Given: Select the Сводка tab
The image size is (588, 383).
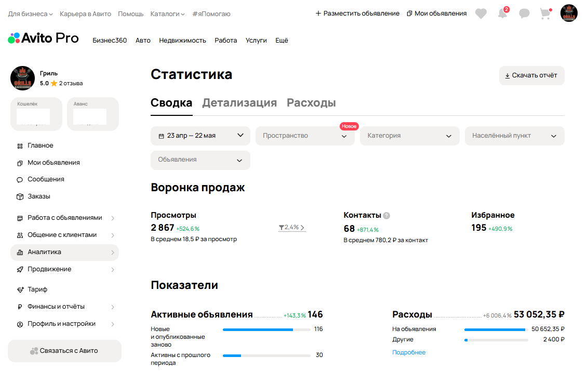Looking at the screenshot, I should [171, 103].
